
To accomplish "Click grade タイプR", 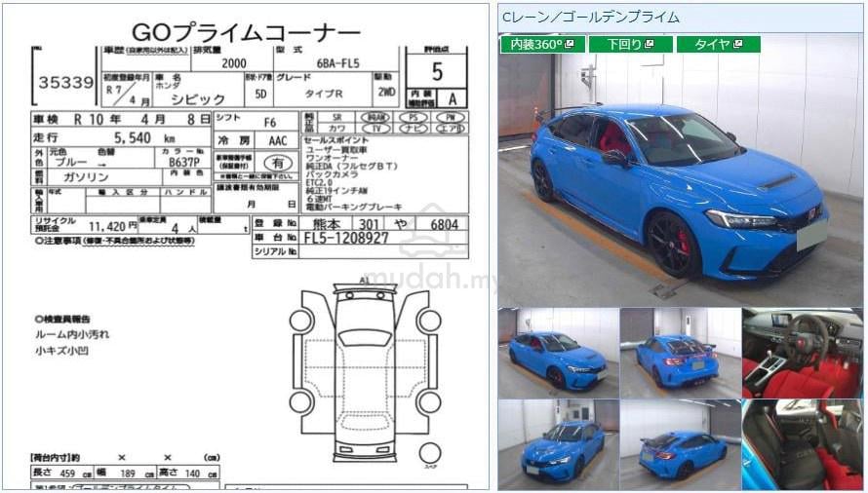I will 325,94.
